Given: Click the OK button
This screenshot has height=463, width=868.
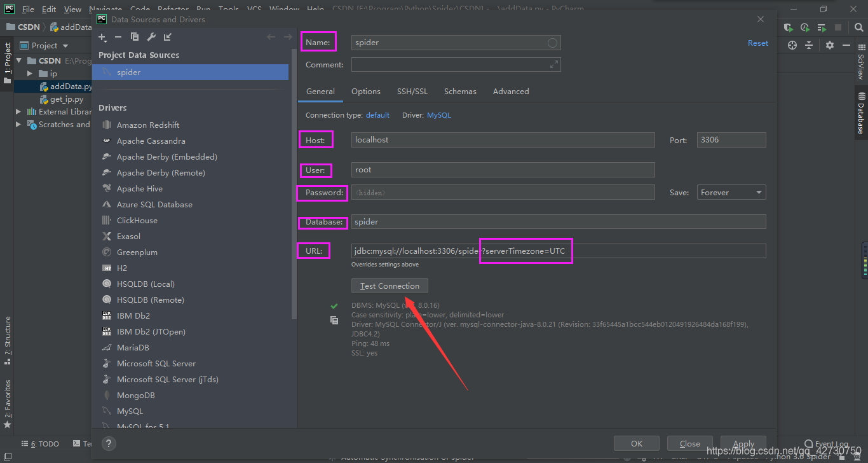Looking at the screenshot, I should [x=637, y=443].
